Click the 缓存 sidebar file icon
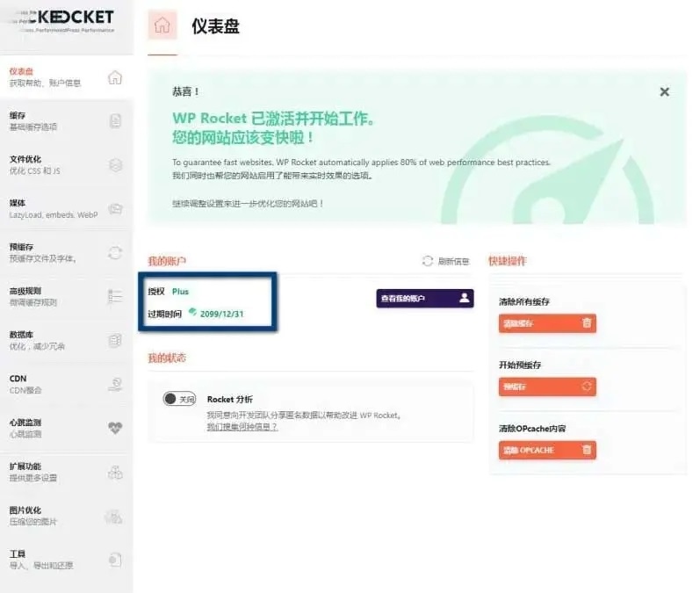 pyautogui.click(x=115, y=121)
